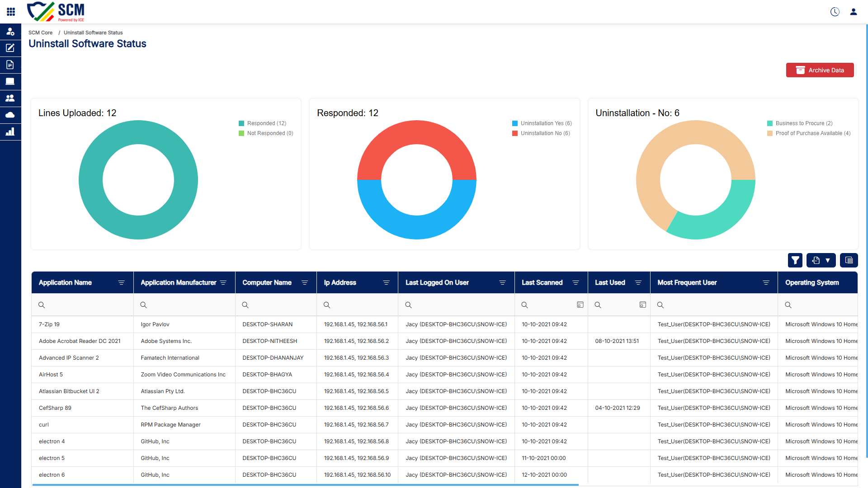Screen dimensions: 868x488
Task: Open the column chooser icon above table
Action: click(x=849, y=260)
